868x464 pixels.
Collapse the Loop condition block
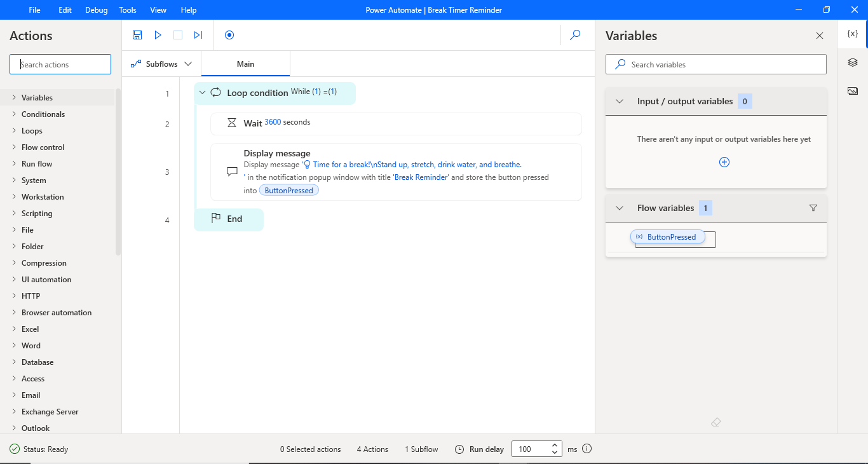click(x=202, y=93)
